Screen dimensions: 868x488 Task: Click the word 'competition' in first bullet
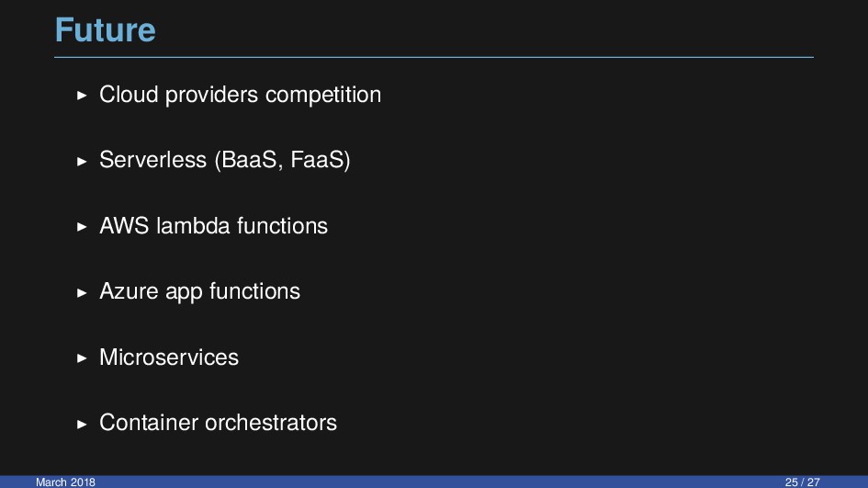323,95
